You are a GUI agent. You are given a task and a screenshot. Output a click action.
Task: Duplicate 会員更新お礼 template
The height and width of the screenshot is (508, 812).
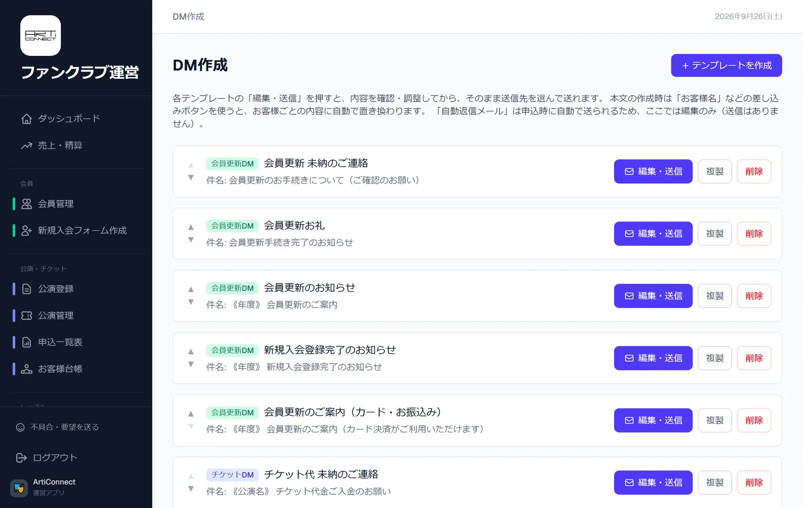(715, 234)
